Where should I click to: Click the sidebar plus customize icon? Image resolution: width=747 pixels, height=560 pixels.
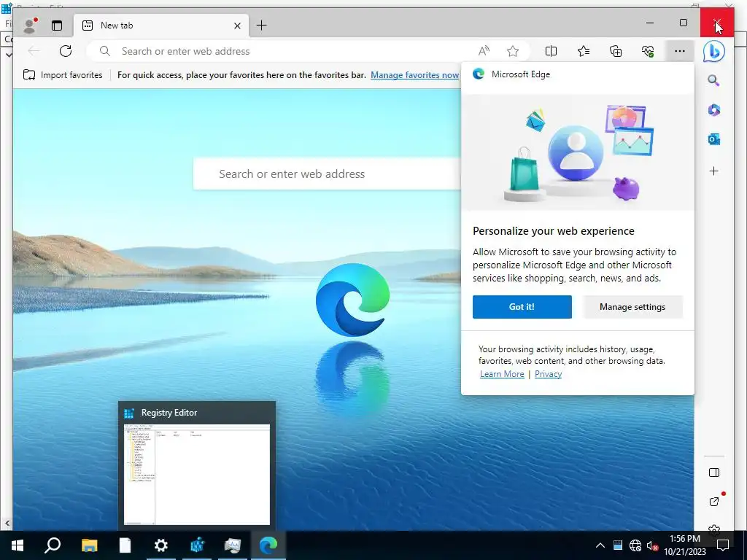(713, 171)
